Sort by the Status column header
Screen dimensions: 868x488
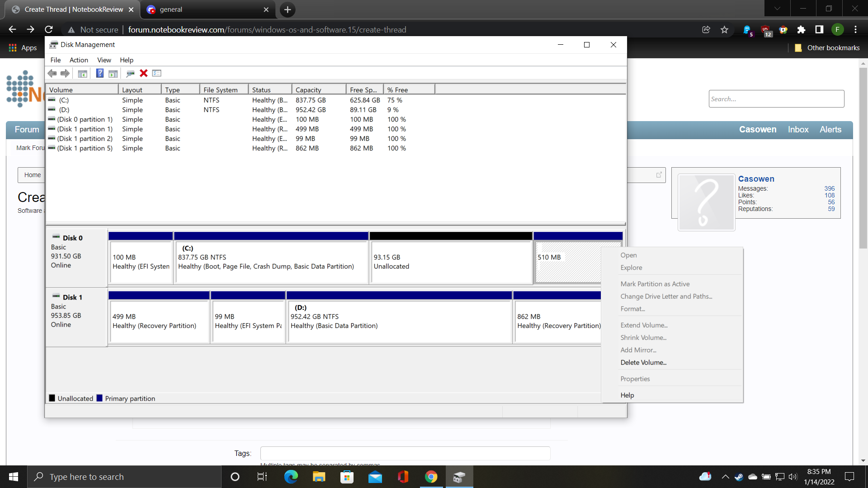tap(270, 90)
